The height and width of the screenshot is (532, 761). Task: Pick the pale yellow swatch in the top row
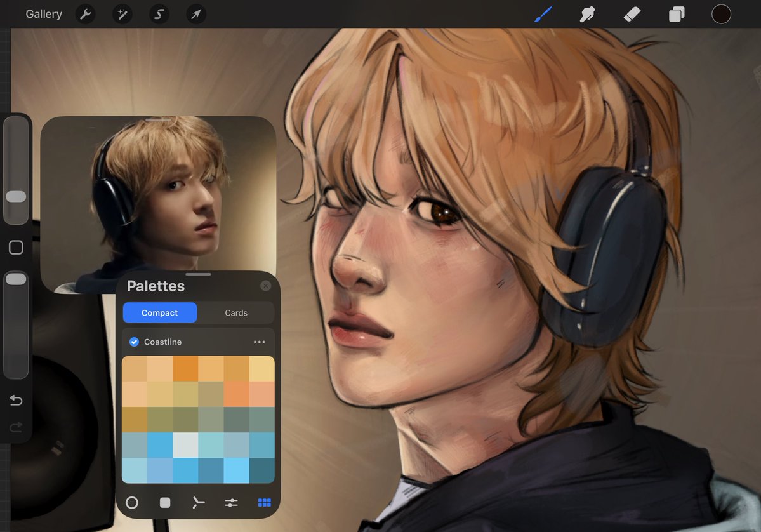click(262, 369)
